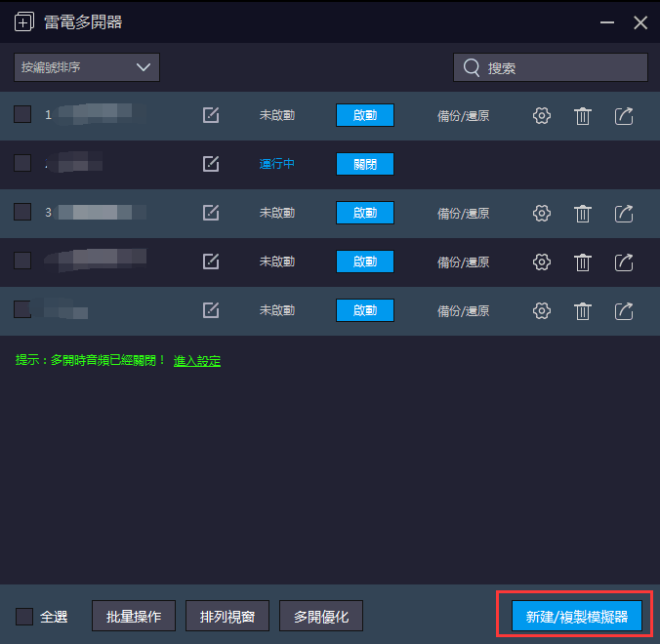Screen dimensions: 660x644
Task: Click 關閉 to stop the running emulator
Action: click(x=365, y=164)
